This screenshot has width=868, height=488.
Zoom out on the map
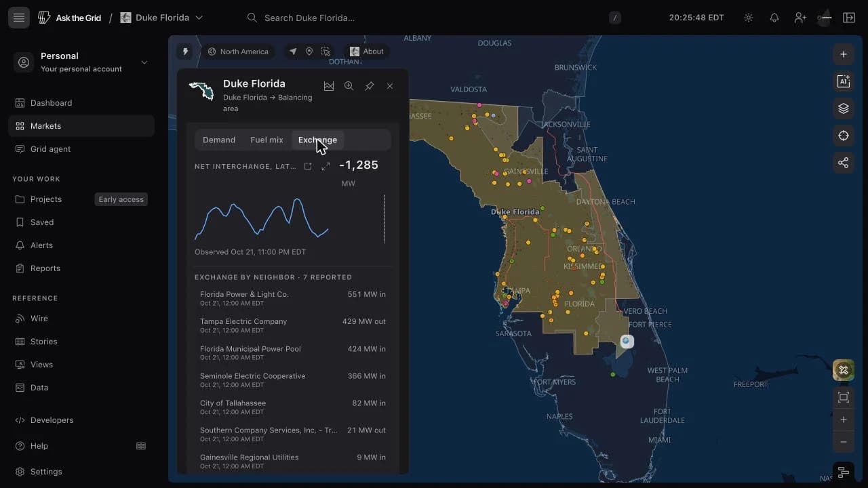(x=844, y=442)
